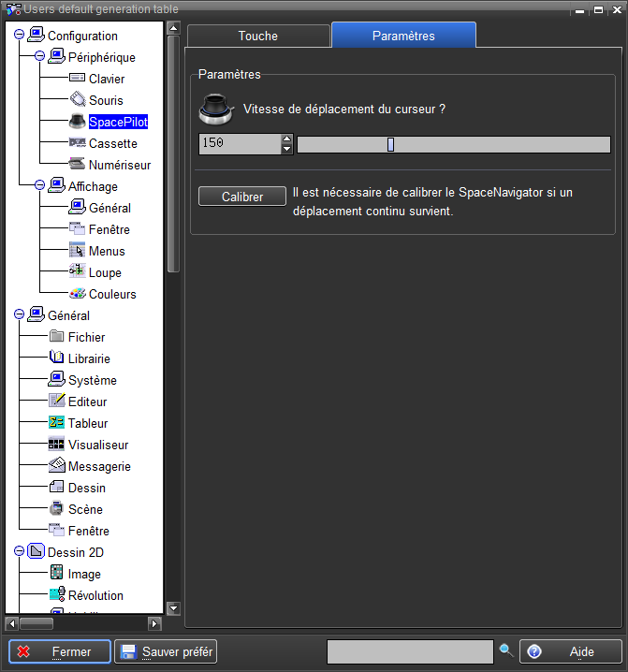
Task: Click the Messagerie envelope icon
Action: coord(57,466)
